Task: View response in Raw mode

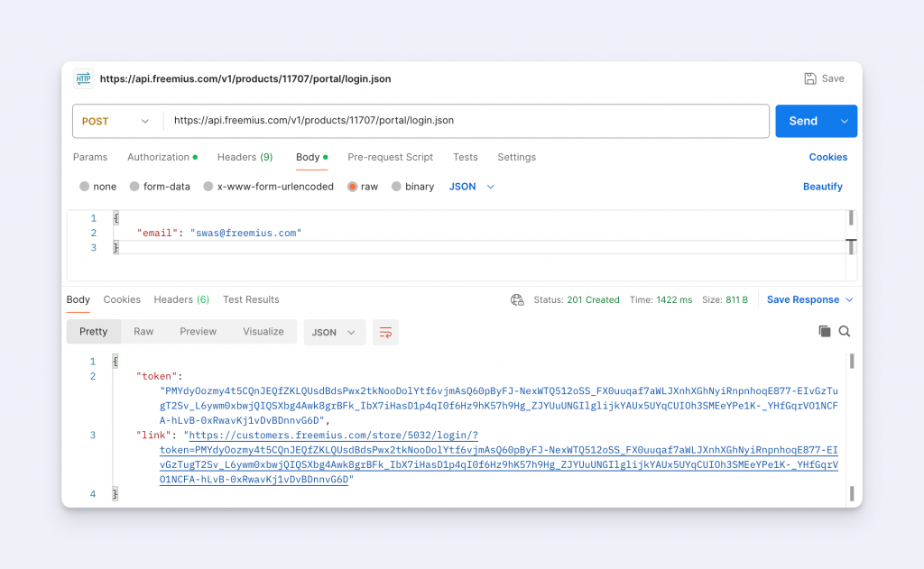Action: pyautogui.click(x=143, y=332)
